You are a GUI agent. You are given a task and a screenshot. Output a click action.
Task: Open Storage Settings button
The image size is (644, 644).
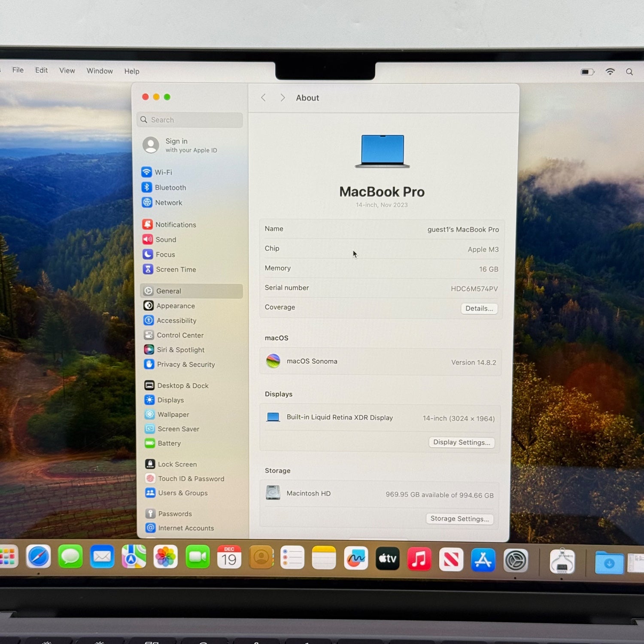pyautogui.click(x=459, y=519)
